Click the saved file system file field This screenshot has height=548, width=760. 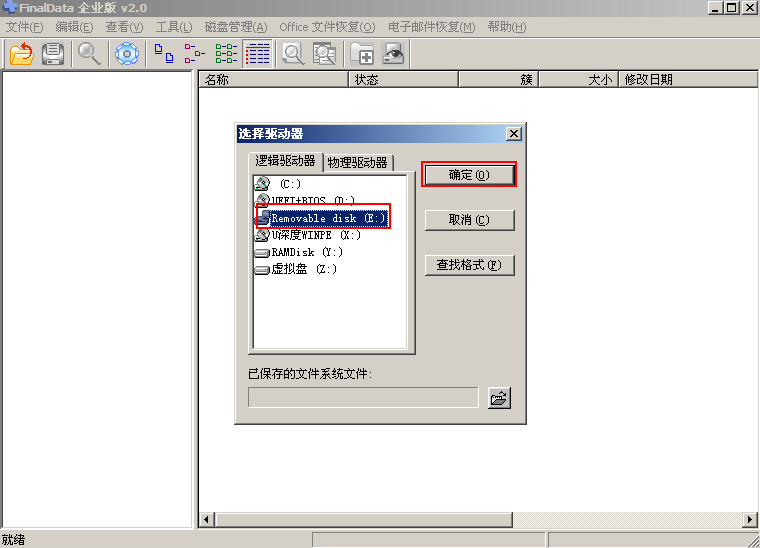[x=363, y=397]
